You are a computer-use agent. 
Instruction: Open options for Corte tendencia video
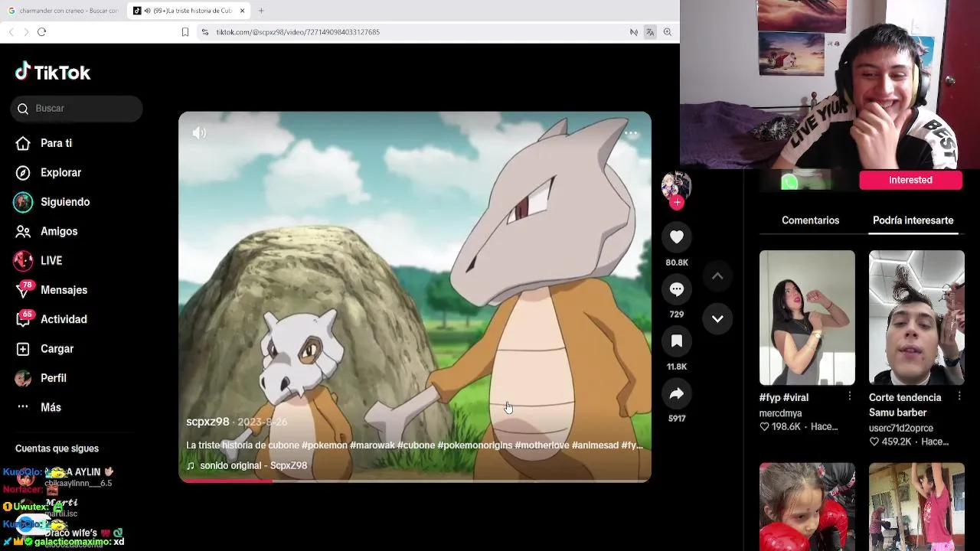959,396
